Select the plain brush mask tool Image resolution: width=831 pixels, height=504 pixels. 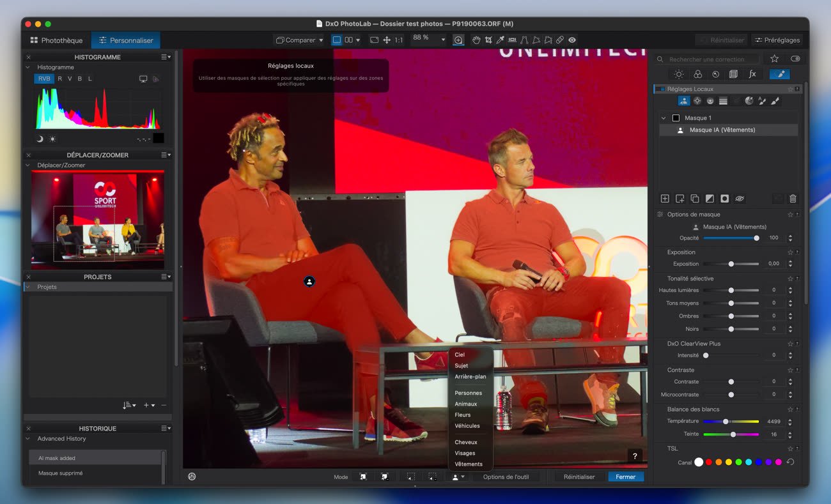pos(775,101)
